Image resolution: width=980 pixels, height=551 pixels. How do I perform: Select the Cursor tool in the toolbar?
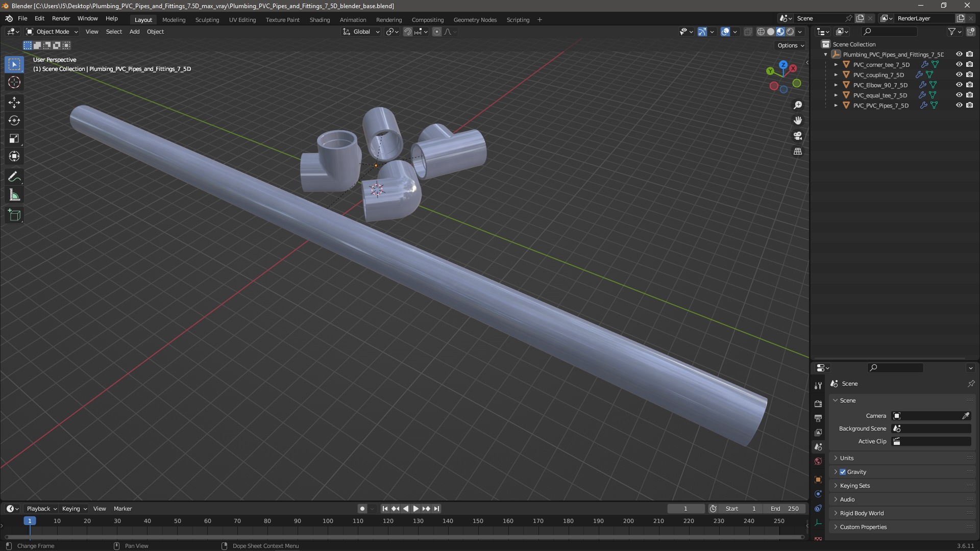pyautogui.click(x=14, y=82)
